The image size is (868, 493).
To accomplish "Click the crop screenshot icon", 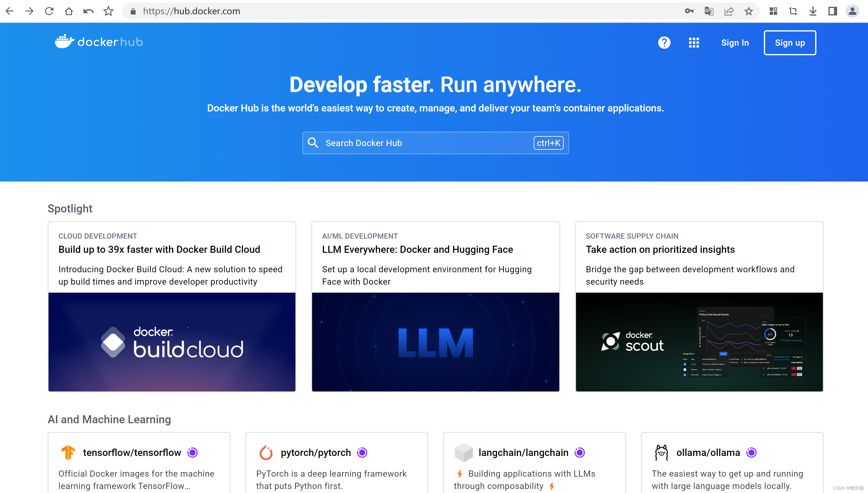I will (x=793, y=11).
